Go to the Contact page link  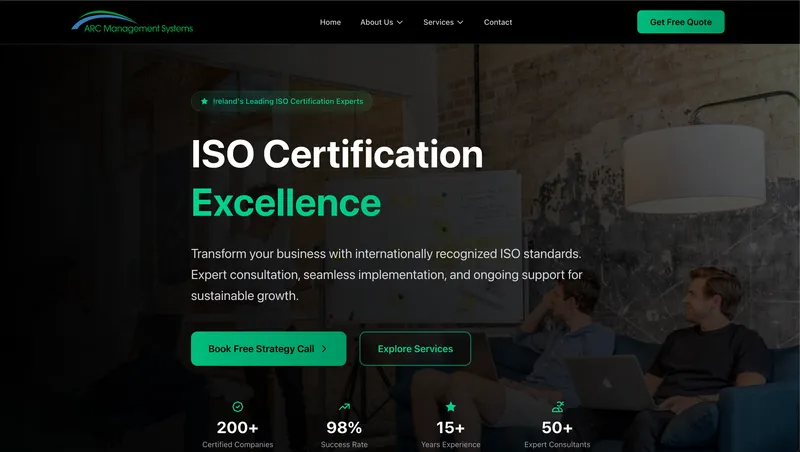click(498, 22)
